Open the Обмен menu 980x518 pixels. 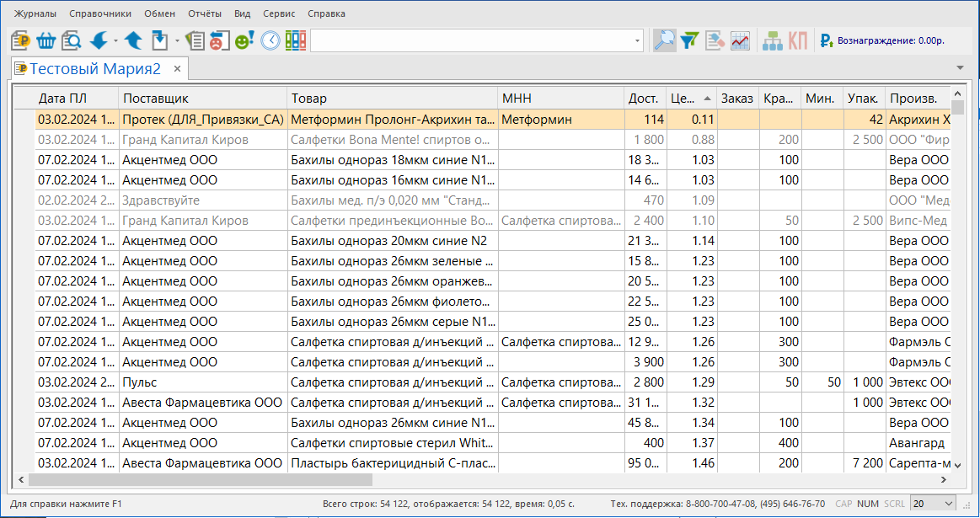point(159,13)
